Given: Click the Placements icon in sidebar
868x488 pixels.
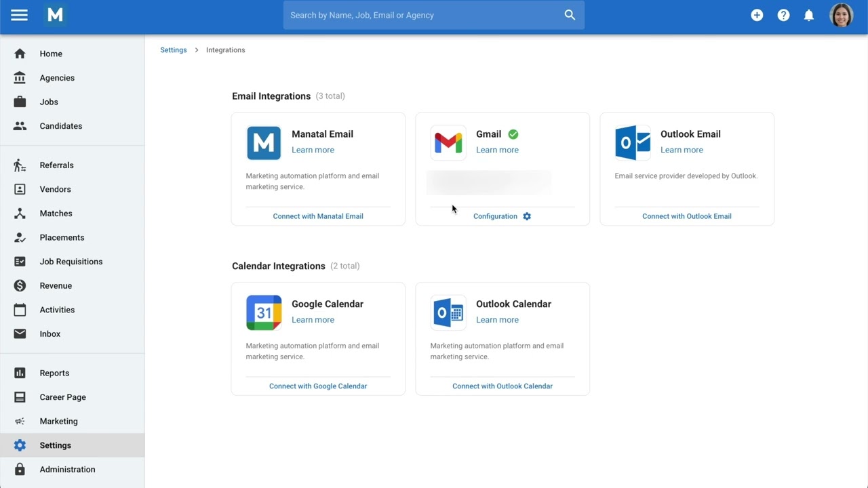Looking at the screenshot, I should tap(20, 237).
